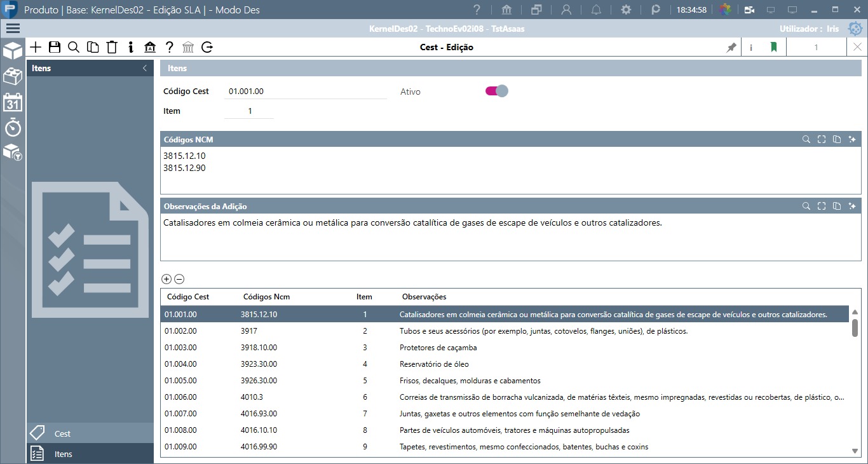The height and width of the screenshot is (464, 868).
Task: Toggle the Ativo switch
Action: click(497, 91)
